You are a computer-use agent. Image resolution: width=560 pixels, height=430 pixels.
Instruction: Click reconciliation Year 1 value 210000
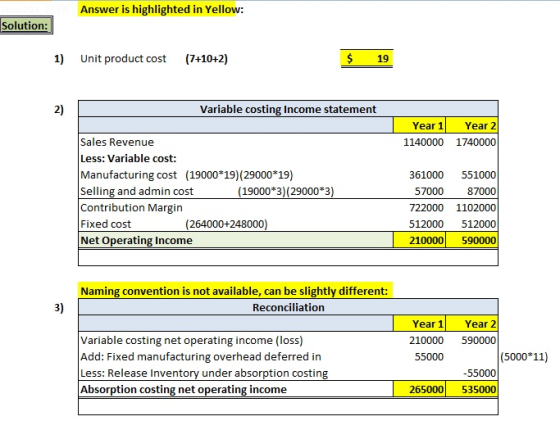(x=426, y=340)
